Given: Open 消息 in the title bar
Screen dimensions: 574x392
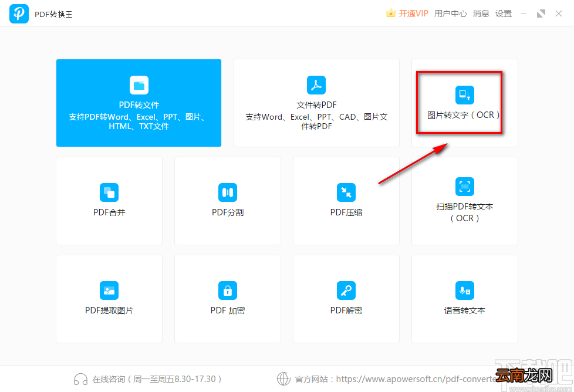Looking at the screenshot, I should pyautogui.click(x=481, y=13).
